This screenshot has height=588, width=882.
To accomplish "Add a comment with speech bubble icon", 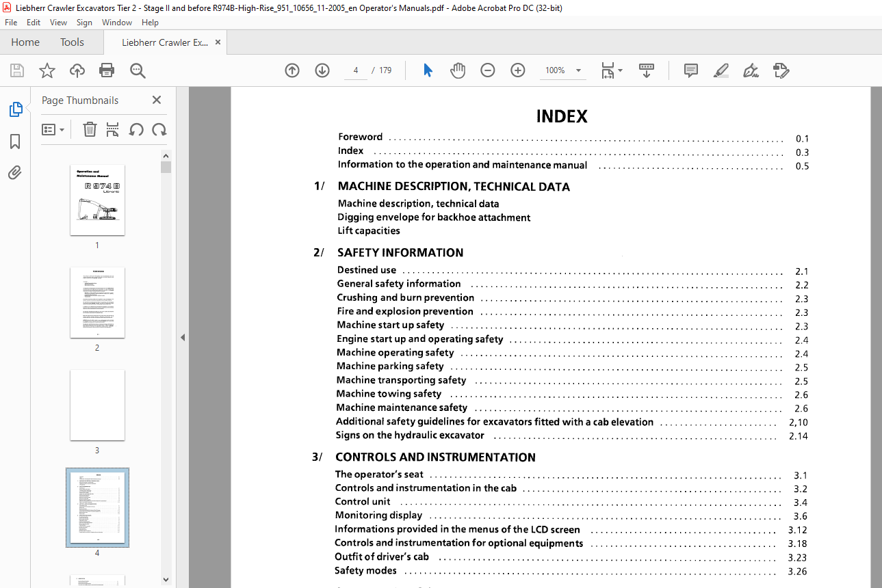I will (x=691, y=70).
